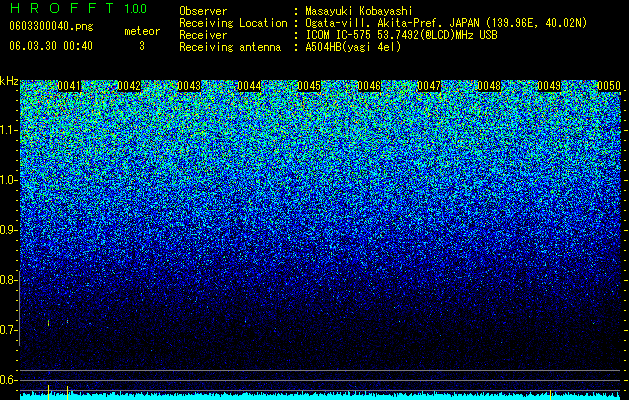Click the 0048 time label

pyautogui.click(x=489, y=86)
